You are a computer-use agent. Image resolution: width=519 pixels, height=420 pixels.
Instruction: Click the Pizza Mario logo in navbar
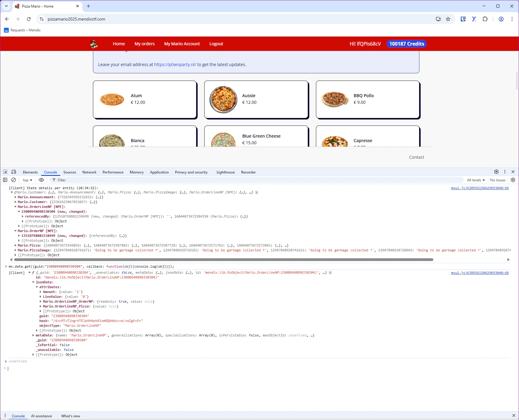(94, 43)
